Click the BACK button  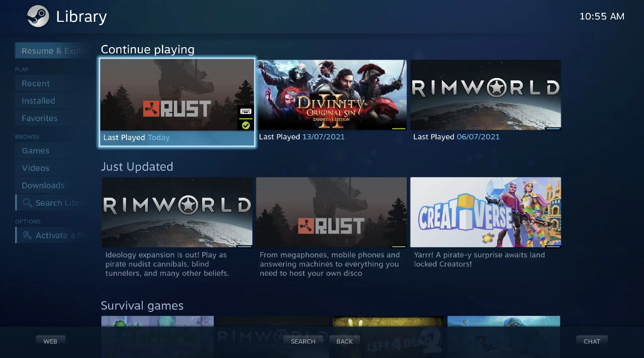(x=344, y=341)
